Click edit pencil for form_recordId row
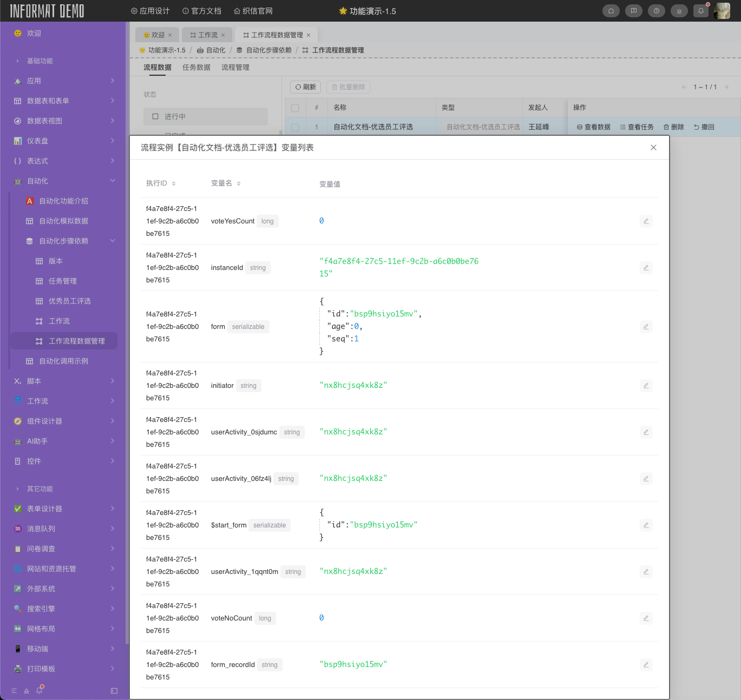The width and height of the screenshot is (741, 700). (646, 665)
